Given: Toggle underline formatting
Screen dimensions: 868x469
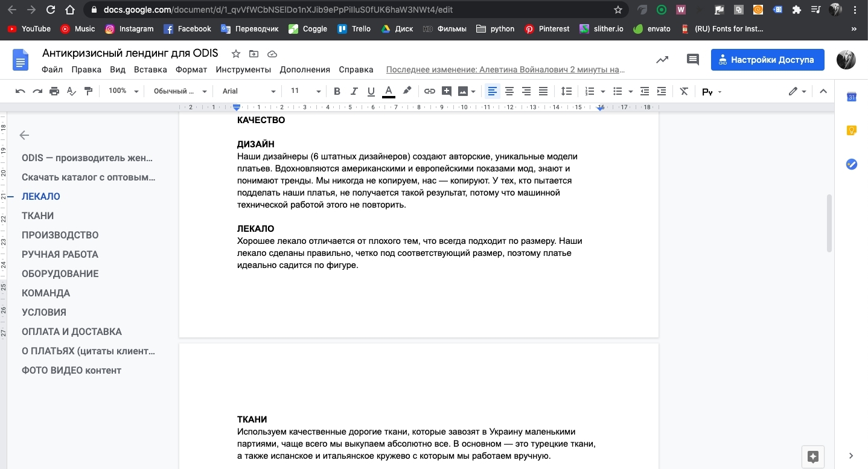Looking at the screenshot, I should (x=371, y=91).
